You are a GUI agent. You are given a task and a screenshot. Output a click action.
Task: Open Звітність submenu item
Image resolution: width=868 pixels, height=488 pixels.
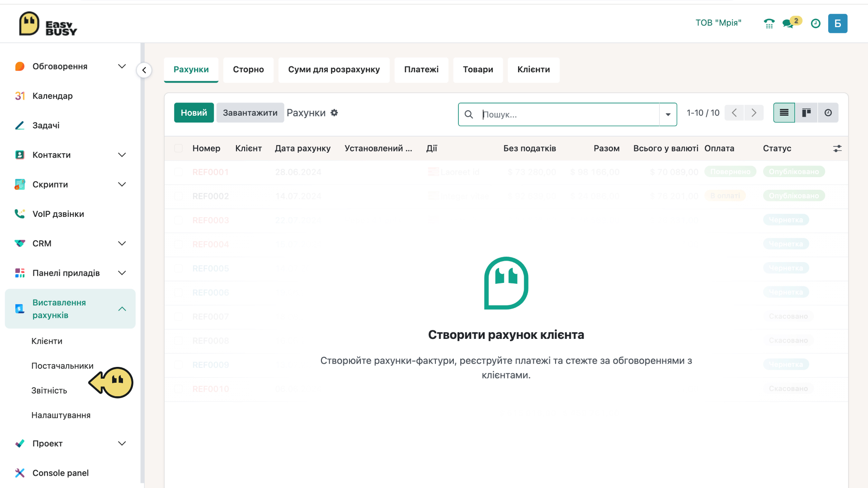[49, 391]
